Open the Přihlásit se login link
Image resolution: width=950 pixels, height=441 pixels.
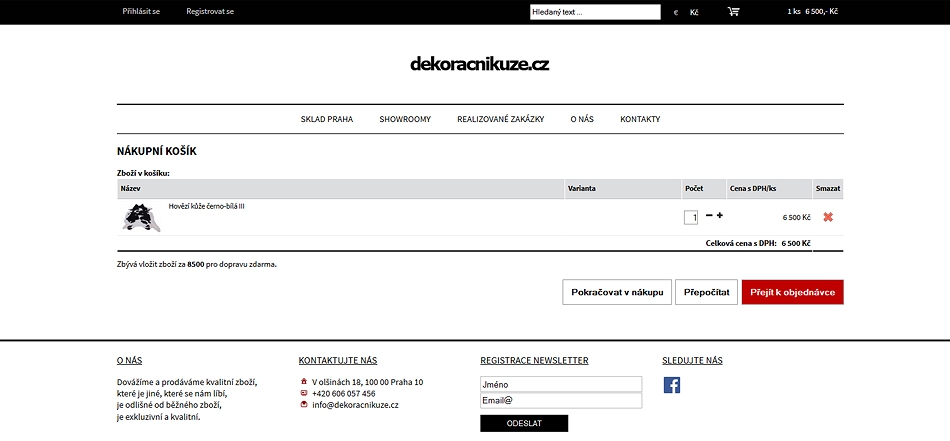pyautogui.click(x=141, y=12)
